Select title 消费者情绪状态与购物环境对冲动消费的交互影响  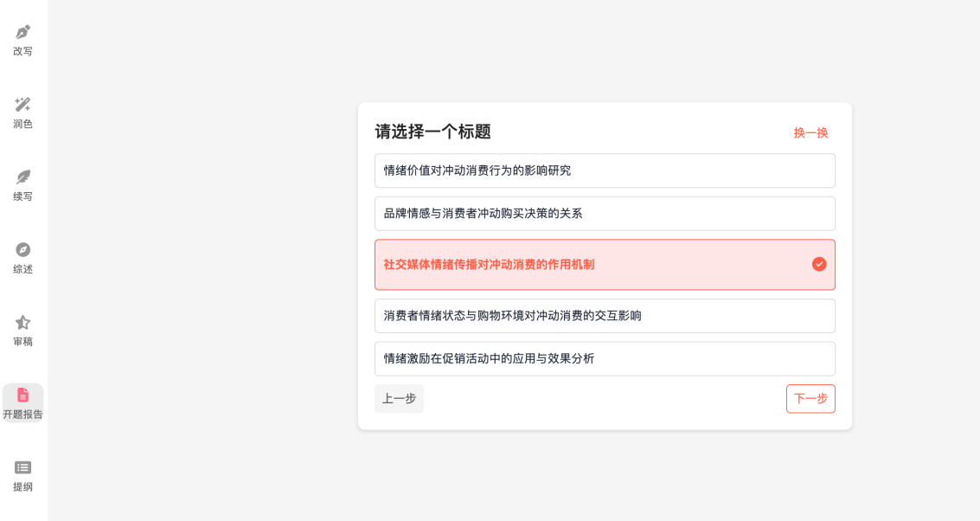tap(605, 316)
